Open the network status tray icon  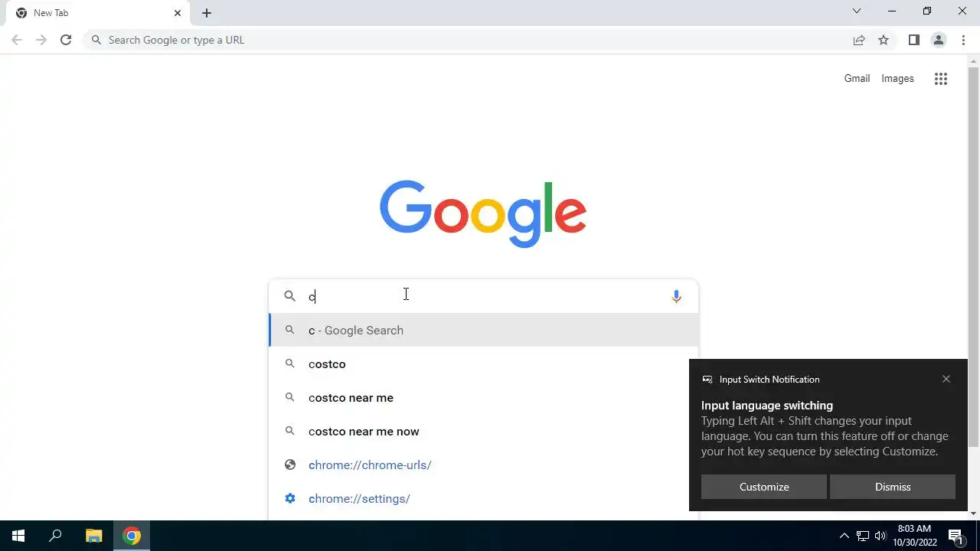coord(863,536)
